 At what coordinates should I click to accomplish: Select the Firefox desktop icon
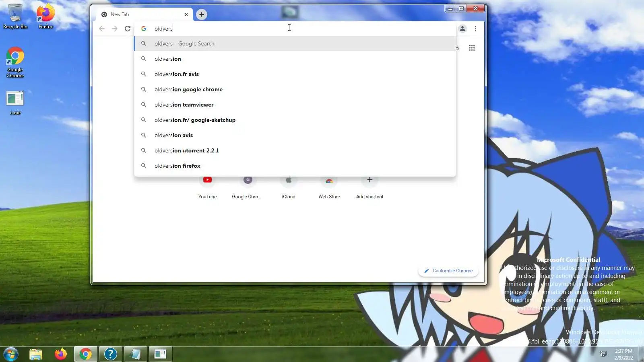pos(46,16)
